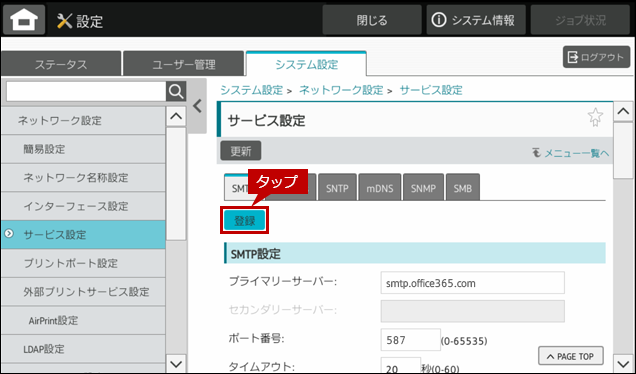Click サービス設定 breadcrumb link
This screenshot has width=636, height=374.
pos(431,90)
